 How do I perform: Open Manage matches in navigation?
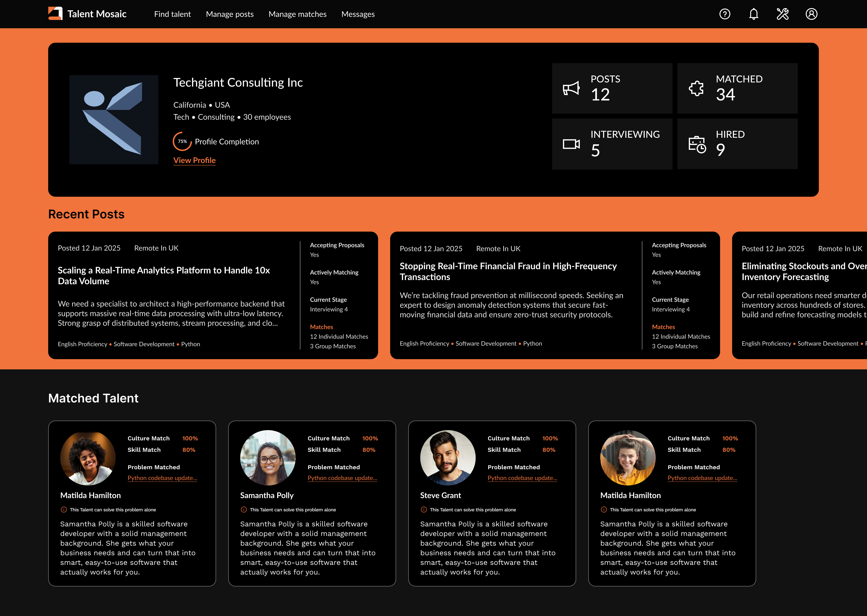coord(297,14)
